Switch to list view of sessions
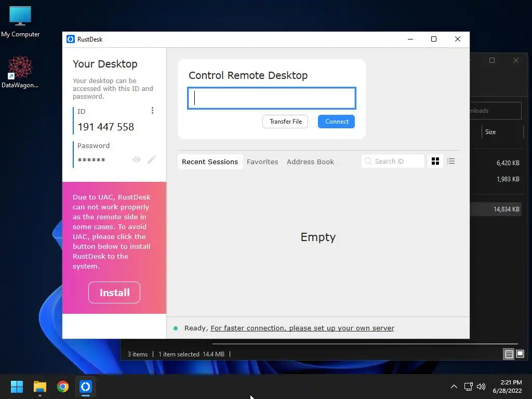 [451, 161]
